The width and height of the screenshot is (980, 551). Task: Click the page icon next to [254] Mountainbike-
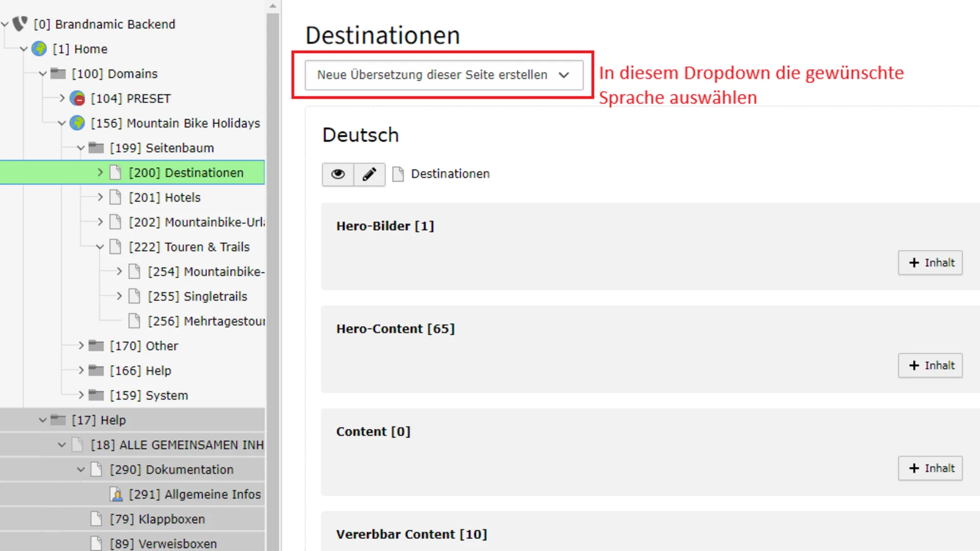click(x=135, y=271)
